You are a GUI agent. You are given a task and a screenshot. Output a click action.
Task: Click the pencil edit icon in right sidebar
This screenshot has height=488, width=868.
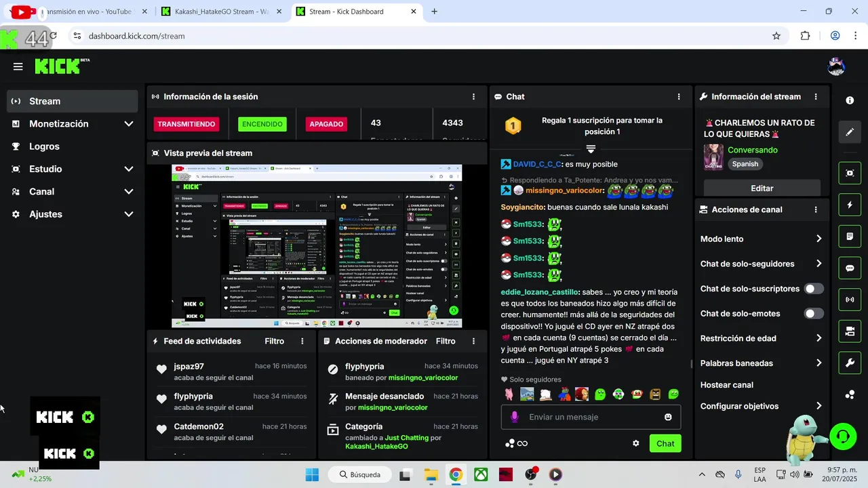pos(850,132)
